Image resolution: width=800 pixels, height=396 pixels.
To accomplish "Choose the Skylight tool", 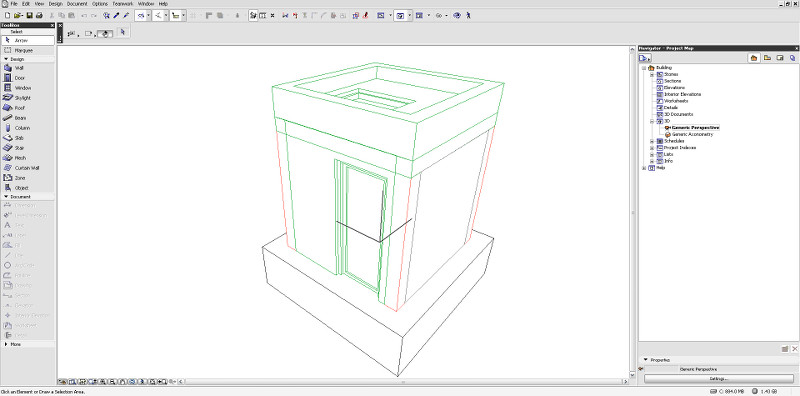I will click(x=28, y=97).
